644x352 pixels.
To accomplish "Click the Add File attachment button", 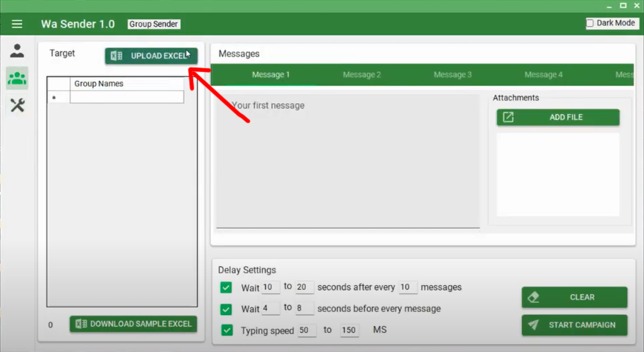I will click(557, 117).
